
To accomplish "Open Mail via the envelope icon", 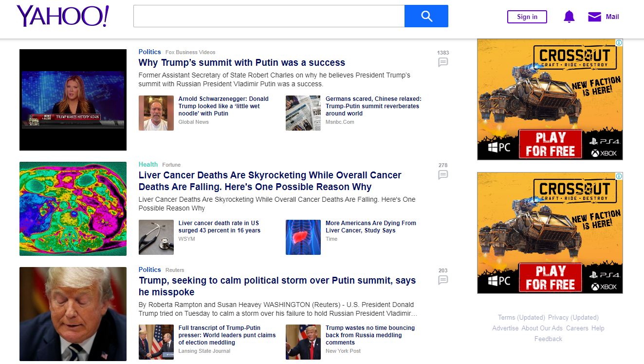I will [x=594, y=17].
